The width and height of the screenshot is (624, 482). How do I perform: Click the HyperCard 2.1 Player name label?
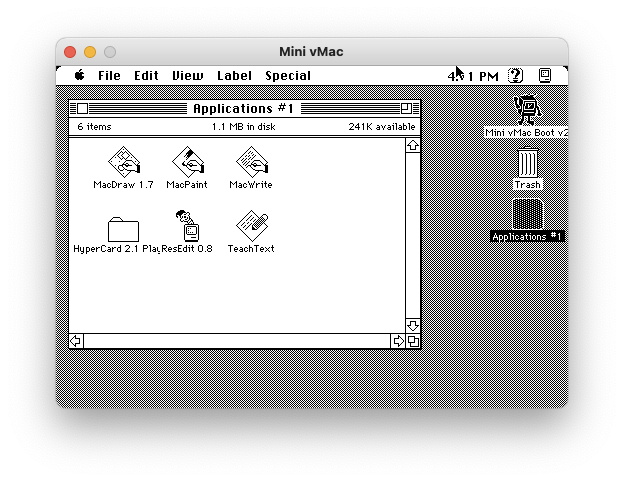click(x=117, y=249)
